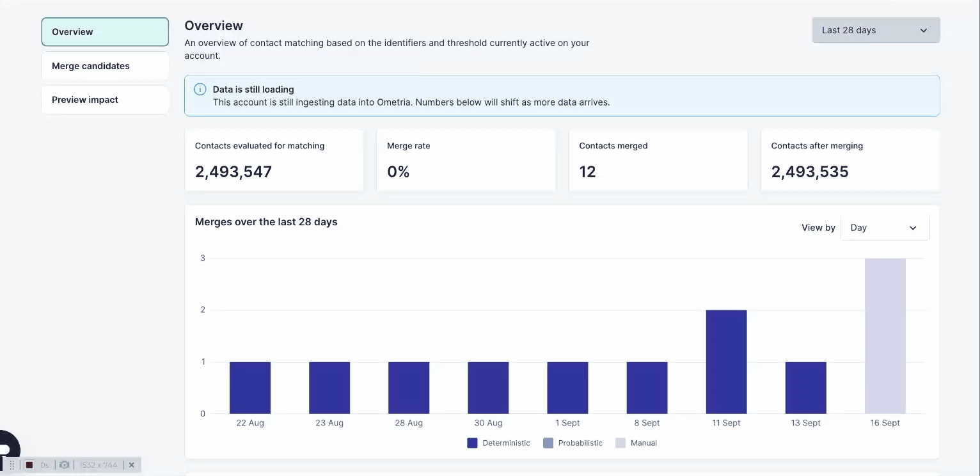Click the 30 Aug bar in chart
This screenshot has height=476, width=980.
pyautogui.click(x=488, y=388)
